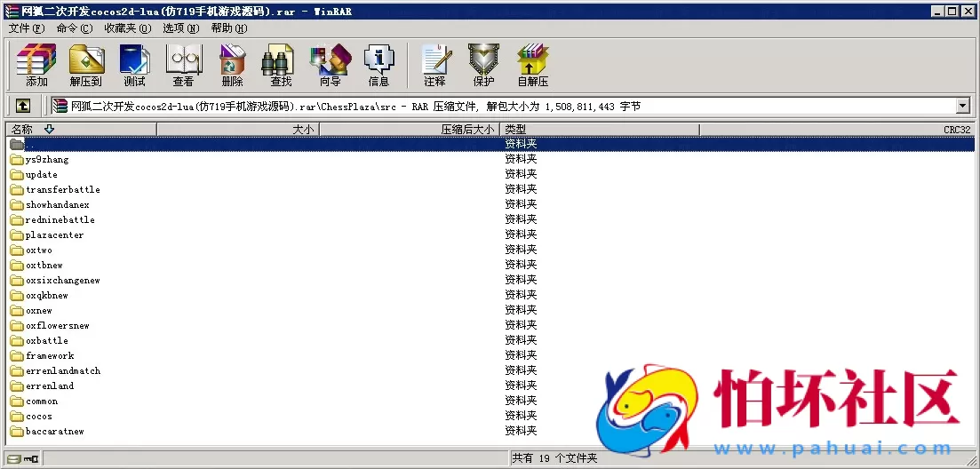Select the framework folder
This screenshot has width=980, height=469.
point(50,356)
